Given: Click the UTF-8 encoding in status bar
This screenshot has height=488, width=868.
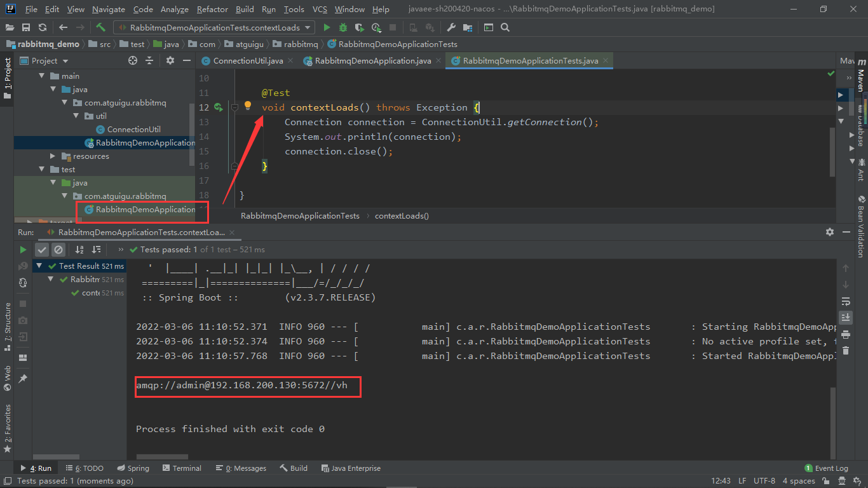Looking at the screenshot, I should click(x=764, y=481).
